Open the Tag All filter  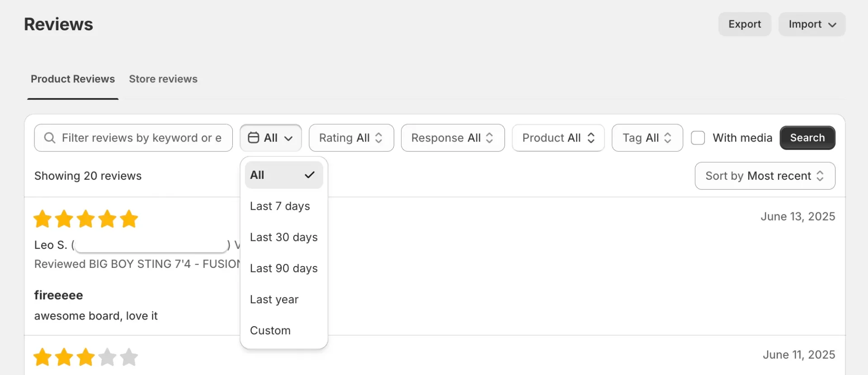[647, 138]
